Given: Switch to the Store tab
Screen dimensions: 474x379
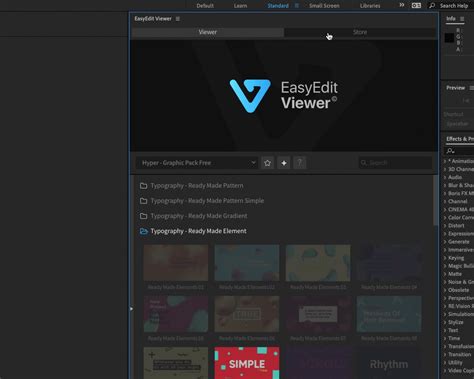Looking at the screenshot, I should (x=360, y=32).
